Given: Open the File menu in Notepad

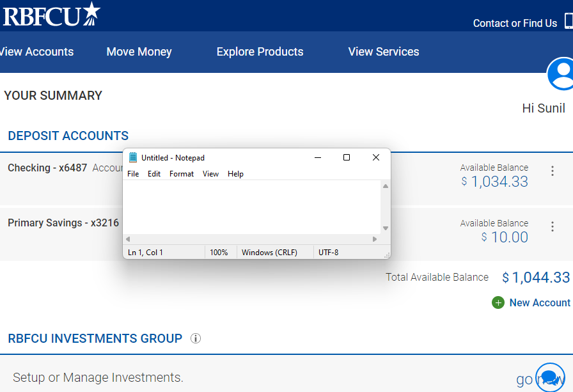Looking at the screenshot, I should coord(133,174).
